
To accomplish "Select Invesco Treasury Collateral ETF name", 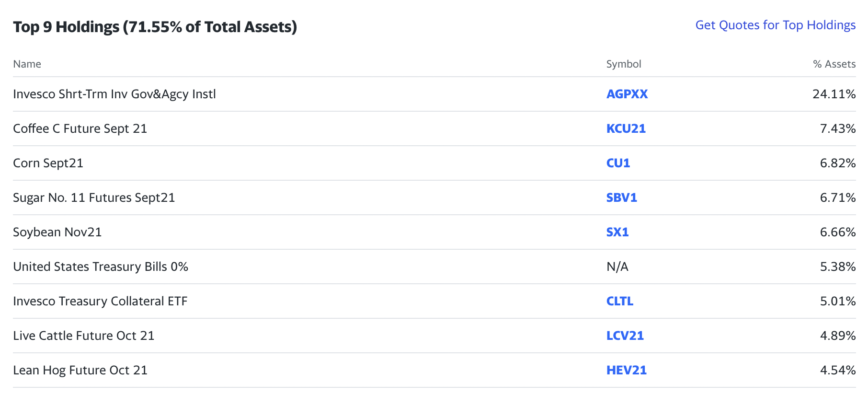I will point(100,301).
